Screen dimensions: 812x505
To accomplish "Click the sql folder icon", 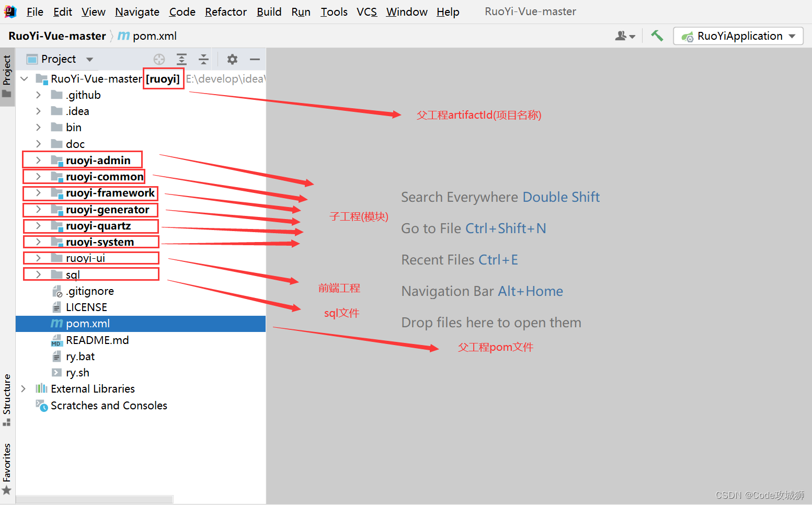I will [x=57, y=274].
